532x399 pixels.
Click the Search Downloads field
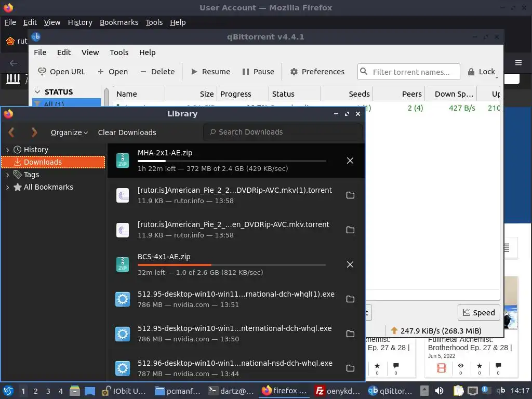(x=283, y=132)
